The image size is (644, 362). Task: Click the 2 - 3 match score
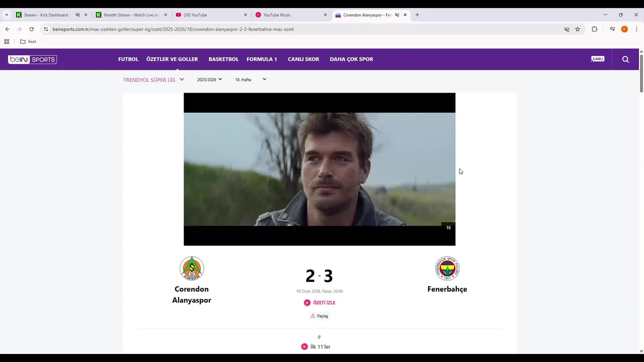click(x=319, y=276)
